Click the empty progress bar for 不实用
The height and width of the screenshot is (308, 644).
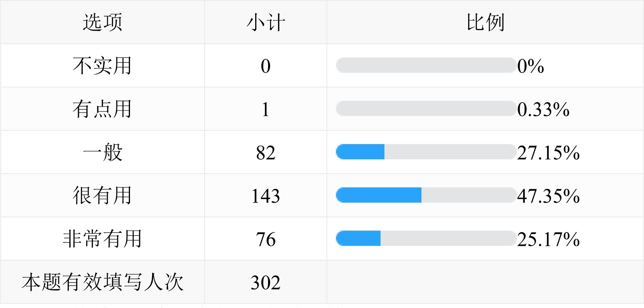(x=426, y=65)
